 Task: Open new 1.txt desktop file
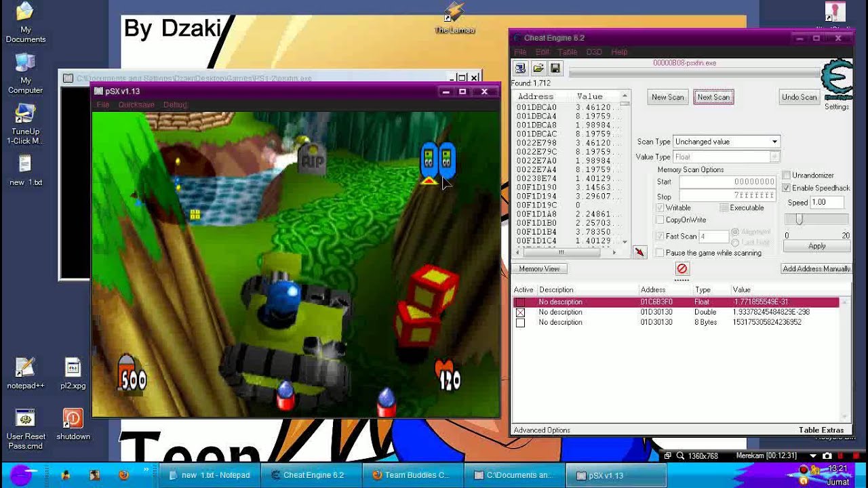[x=26, y=171]
